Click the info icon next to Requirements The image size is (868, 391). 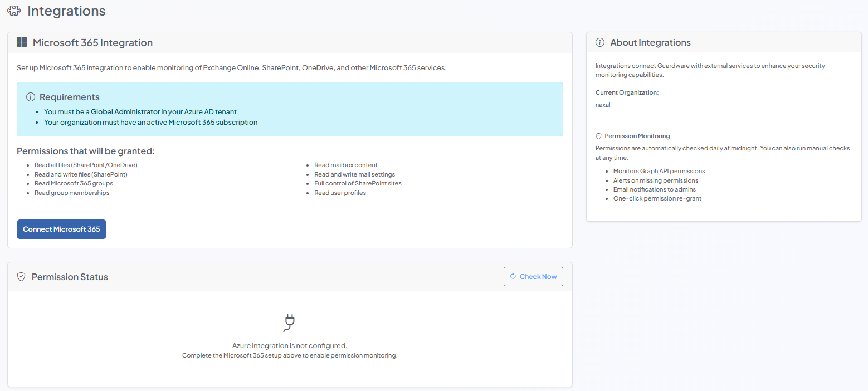point(31,97)
